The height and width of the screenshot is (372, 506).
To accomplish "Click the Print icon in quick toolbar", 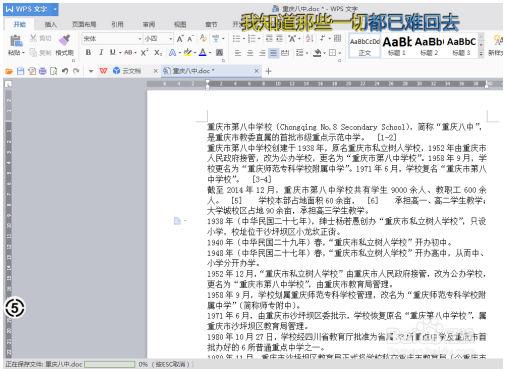I will coord(43,71).
